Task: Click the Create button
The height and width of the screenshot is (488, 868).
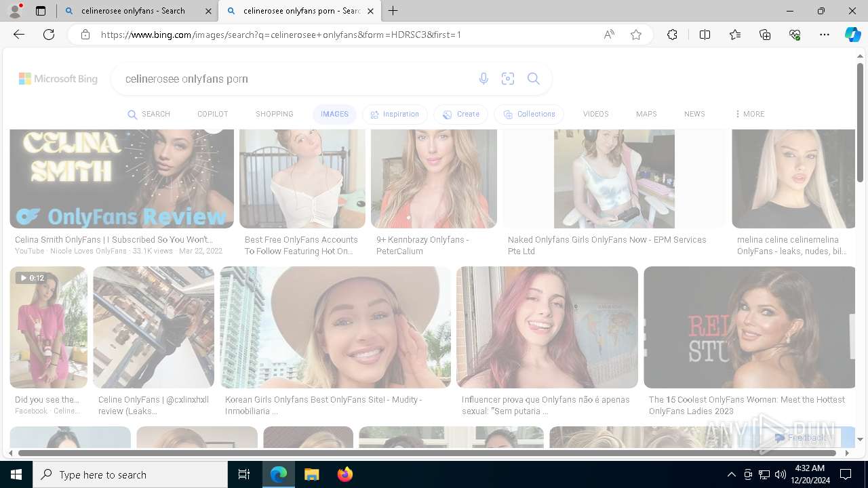Action: pos(461,114)
